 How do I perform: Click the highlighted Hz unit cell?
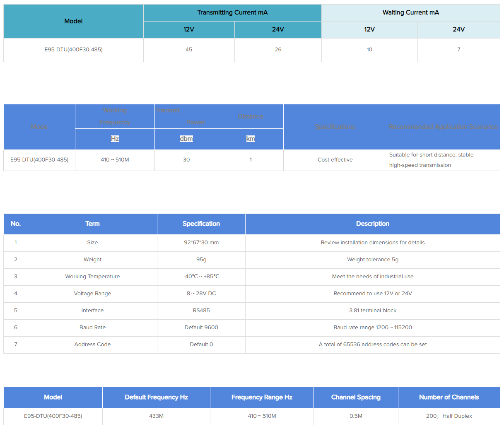[x=115, y=139]
